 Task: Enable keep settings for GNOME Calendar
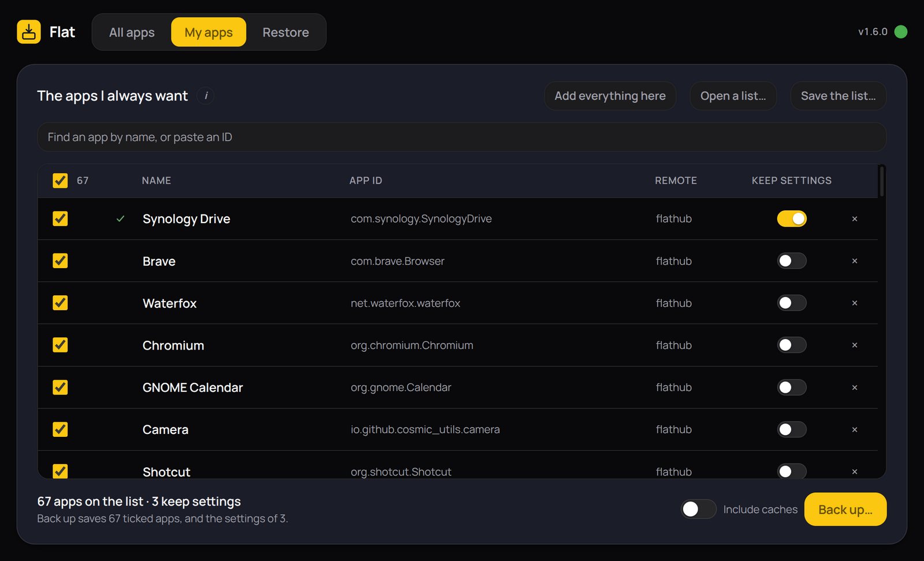pyautogui.click(x=792, y=387)
